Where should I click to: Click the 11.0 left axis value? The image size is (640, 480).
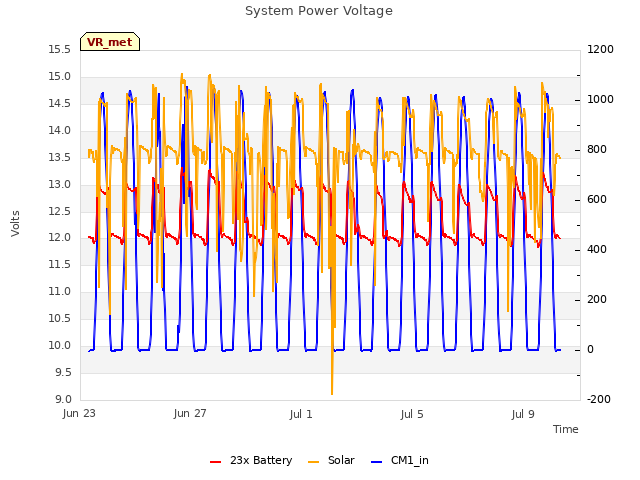tap(60, 291)
